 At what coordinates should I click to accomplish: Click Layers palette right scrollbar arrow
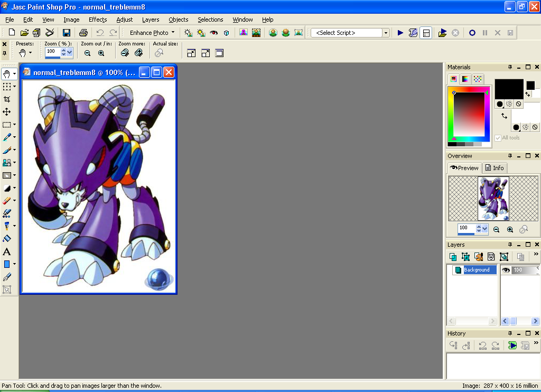pos(535,321)
